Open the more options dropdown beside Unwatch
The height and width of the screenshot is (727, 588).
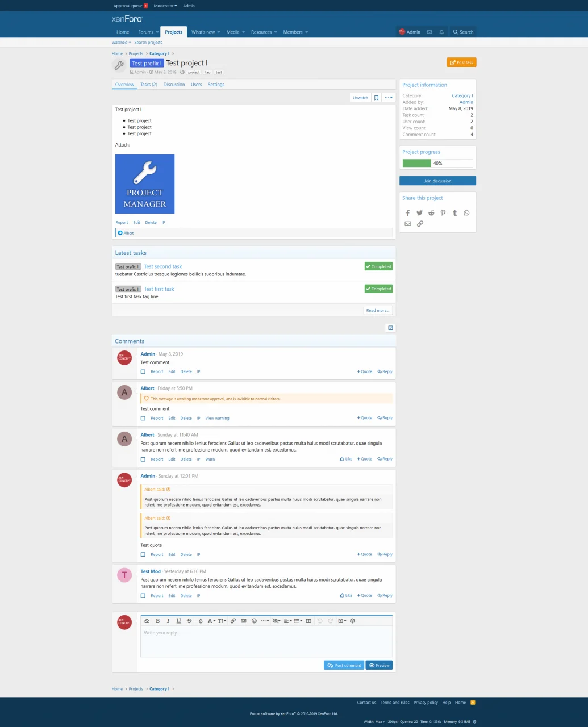click(389, 98)
